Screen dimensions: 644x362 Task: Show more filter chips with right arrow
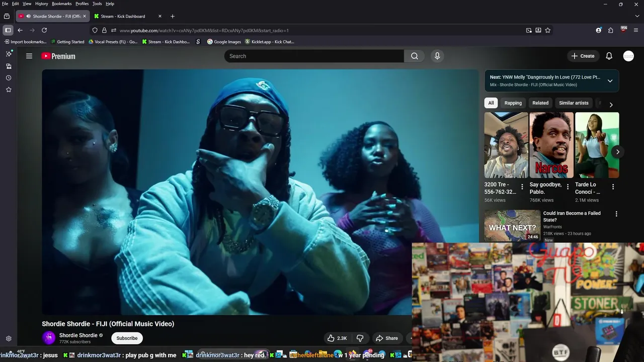click(x=611, y=105)
